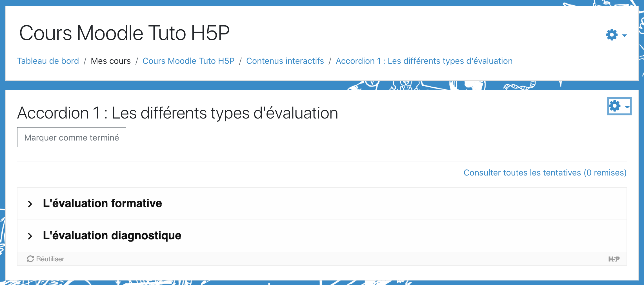Click the Réutiliser circular arrows icon
Viewport: 644px width, 285px height.
click(30, 259)
